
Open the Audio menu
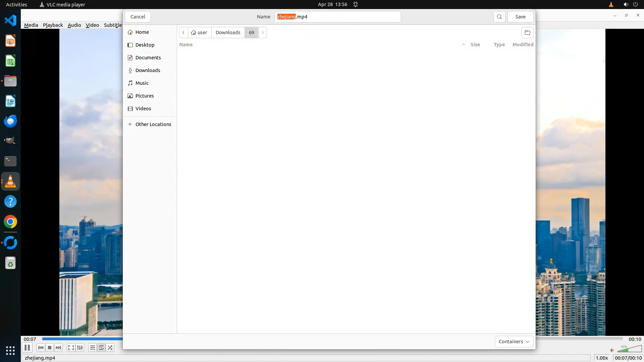coord(74,25)
